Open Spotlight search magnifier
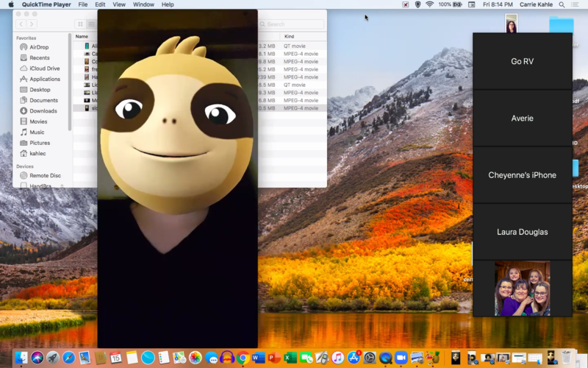This screenshot has height=368, width=588. point(562,4)
